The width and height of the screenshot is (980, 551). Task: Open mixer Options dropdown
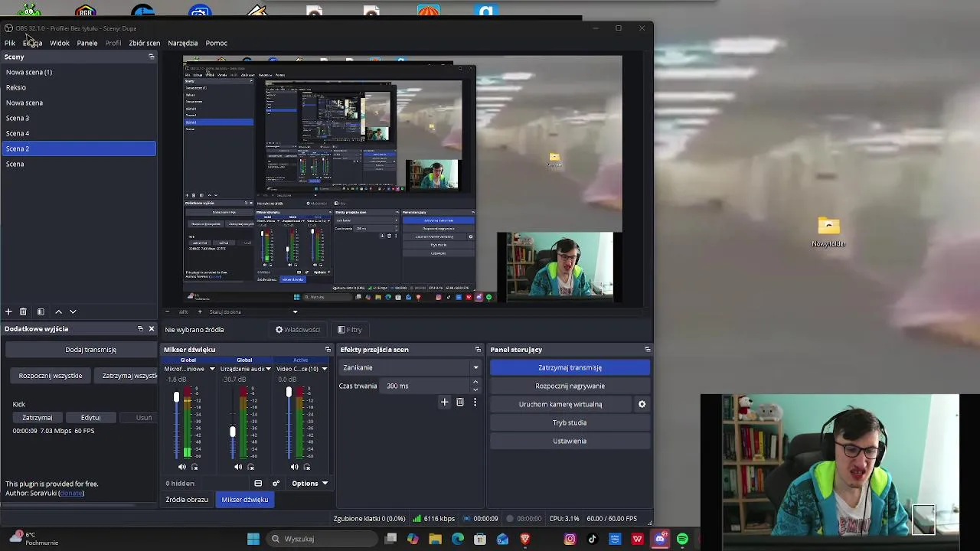point(309,483)
